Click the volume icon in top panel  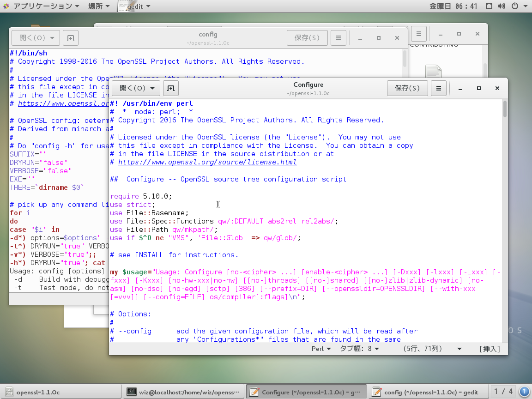pyautogui.click(x=502, y=6)
